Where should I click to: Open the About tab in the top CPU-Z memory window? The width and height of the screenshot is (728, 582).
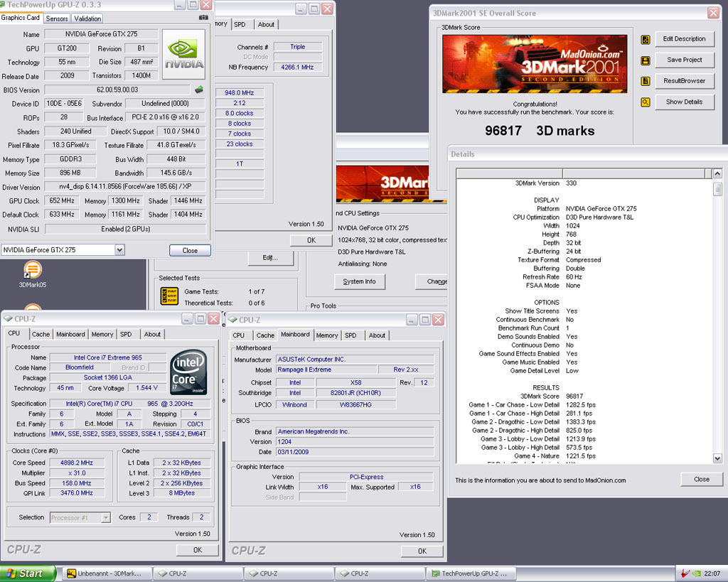[266, 25]
